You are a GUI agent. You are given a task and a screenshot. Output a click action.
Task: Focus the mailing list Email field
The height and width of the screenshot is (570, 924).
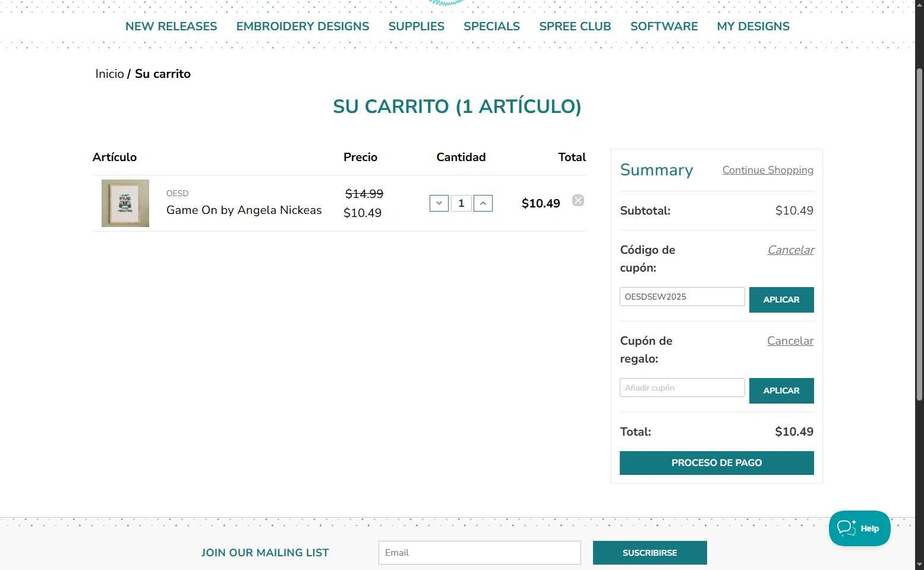click(x=480, y=553)
